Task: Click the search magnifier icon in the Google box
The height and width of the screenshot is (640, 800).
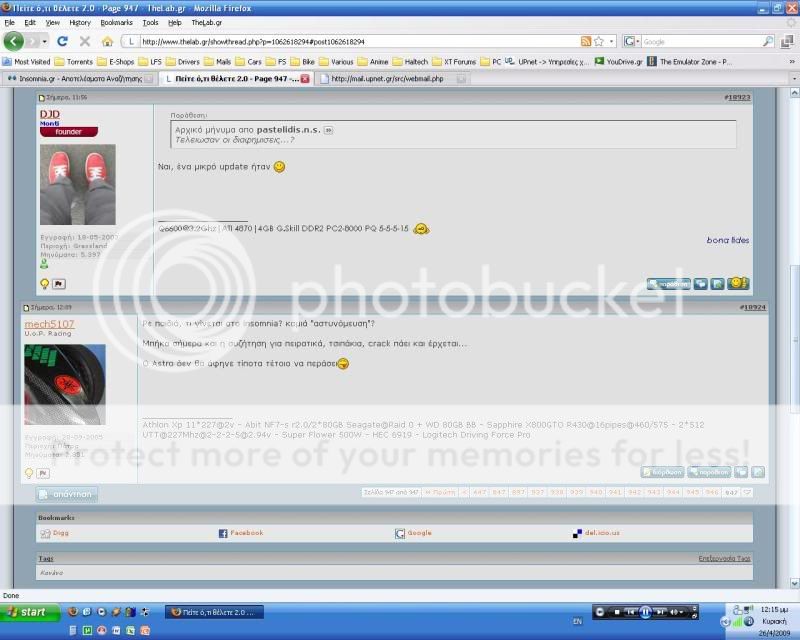Action: click(768, 42)
